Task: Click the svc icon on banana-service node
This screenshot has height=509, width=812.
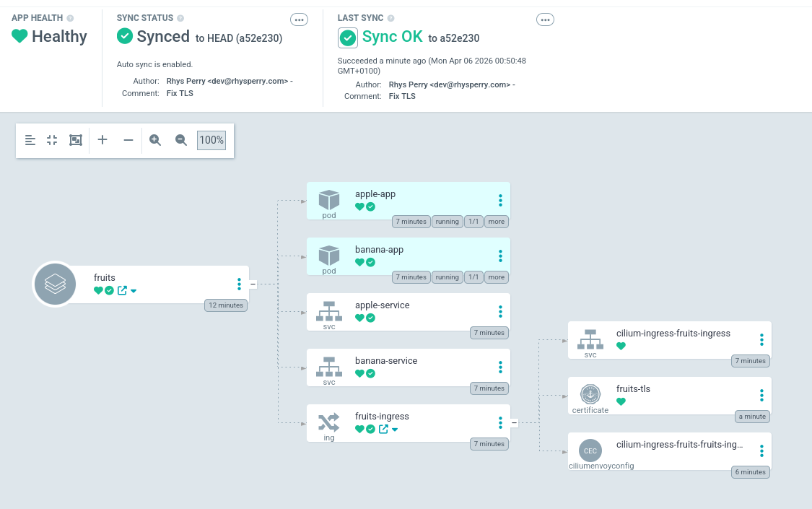Action: coord(328,366)
